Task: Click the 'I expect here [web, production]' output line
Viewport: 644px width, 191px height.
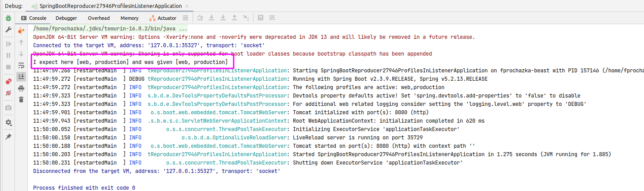Action: coord(130,62)
